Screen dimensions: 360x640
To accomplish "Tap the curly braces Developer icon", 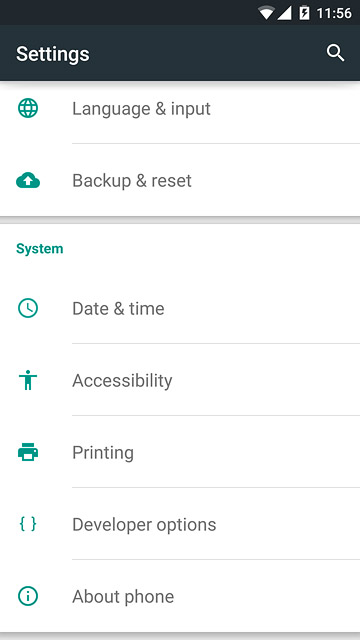I will pyautogui.click(x=28, y=524).
